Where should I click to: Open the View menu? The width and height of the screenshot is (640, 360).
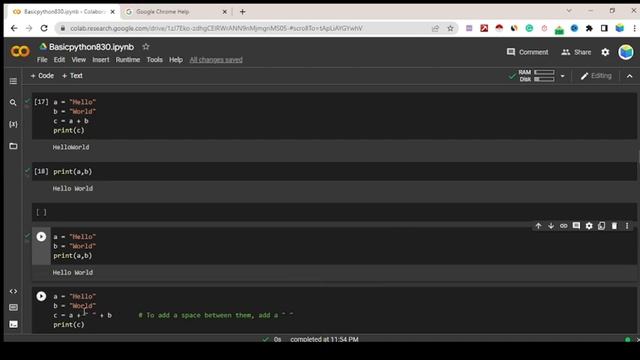79,60
